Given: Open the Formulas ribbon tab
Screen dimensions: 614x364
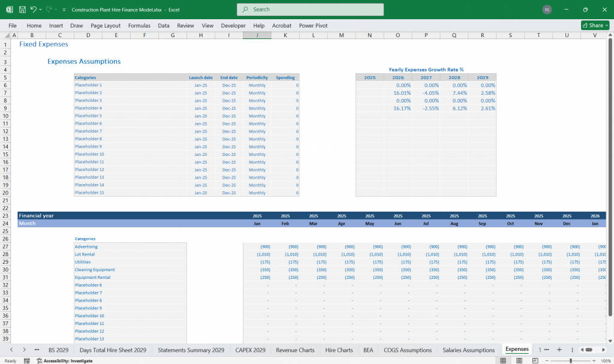Looking at the screenshot, I should coord(139,26).
